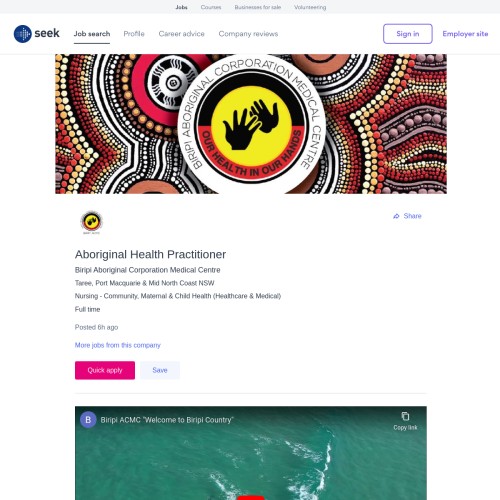Save this job listing
The width and height of the screenshot is (500, 500).
(160, 370)
